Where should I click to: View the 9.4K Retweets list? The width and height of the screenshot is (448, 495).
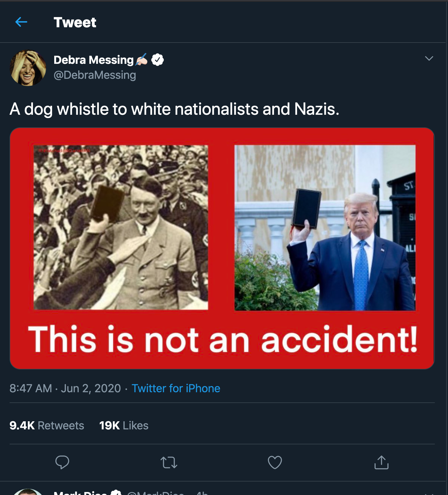point(47,425)
